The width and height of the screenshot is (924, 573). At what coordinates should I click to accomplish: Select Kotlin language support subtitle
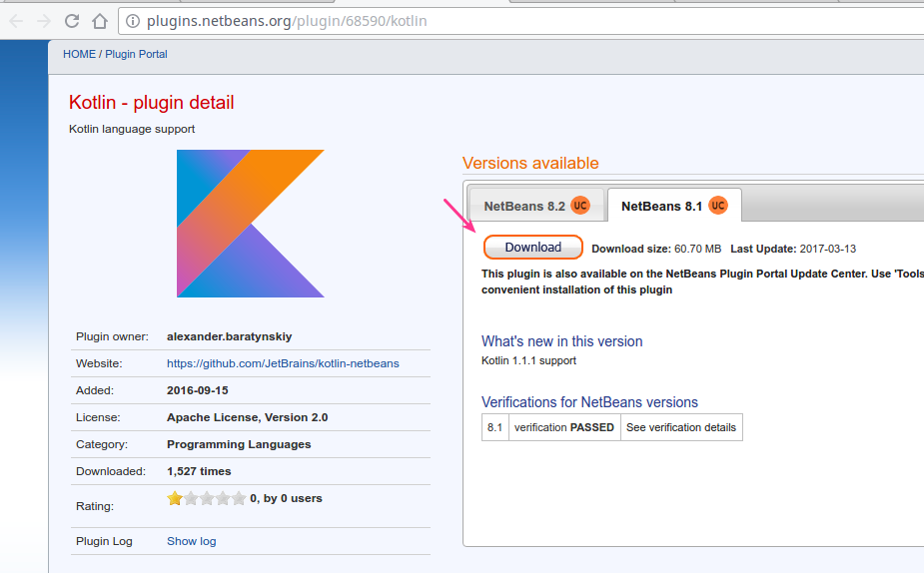(x=132, y=129)
